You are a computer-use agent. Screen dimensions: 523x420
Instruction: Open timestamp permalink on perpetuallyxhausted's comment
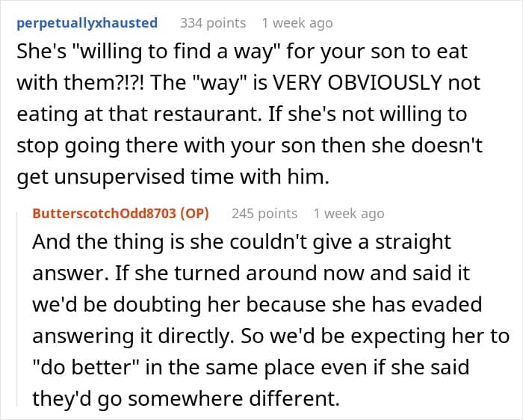tap(297, 23)
